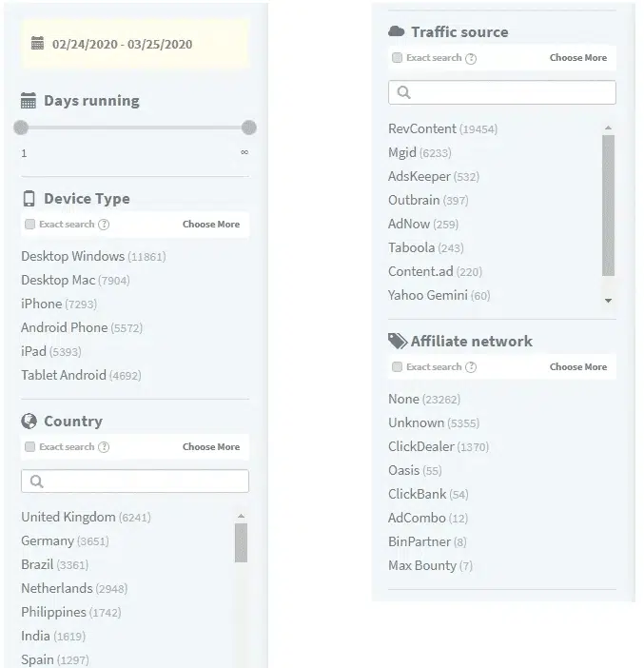Enable Exact search for Country
The image size is (644, 668).
click(x=30, y=447)
